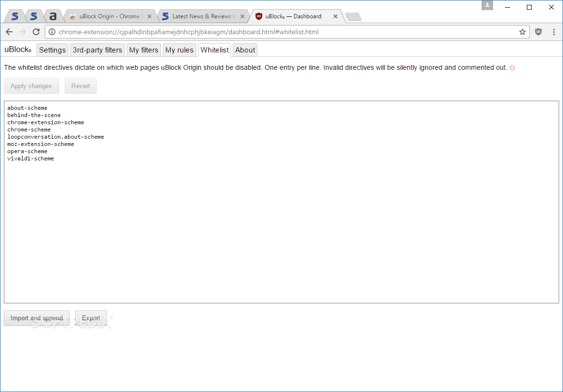Click the uBlock shield favicon on dashboard tab
Image resolution: width=563 pixels, height=392 pixels.
coord(259,16)
